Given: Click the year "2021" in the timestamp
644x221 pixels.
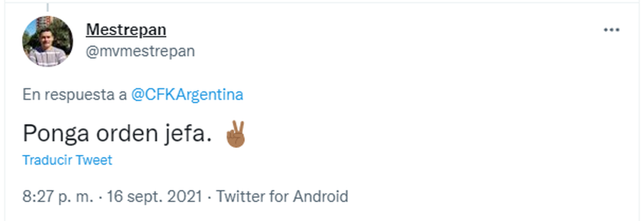Looking at the screenshot, I should pos(184,196).
